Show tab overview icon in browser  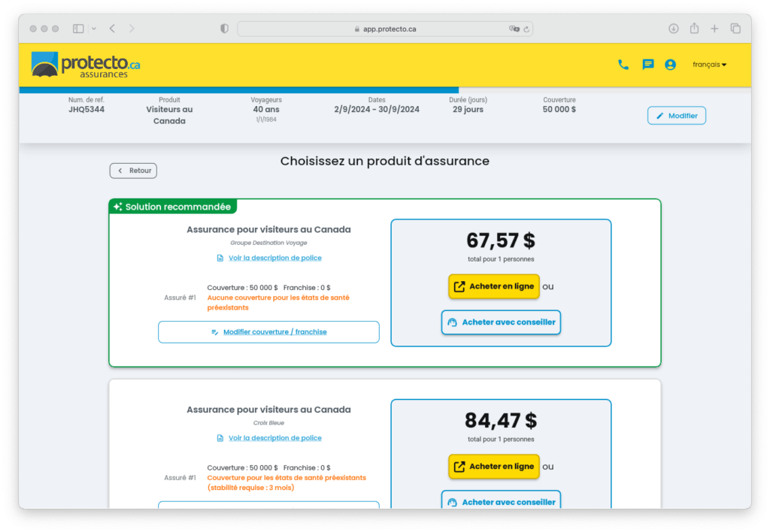(x=735, y=29)
